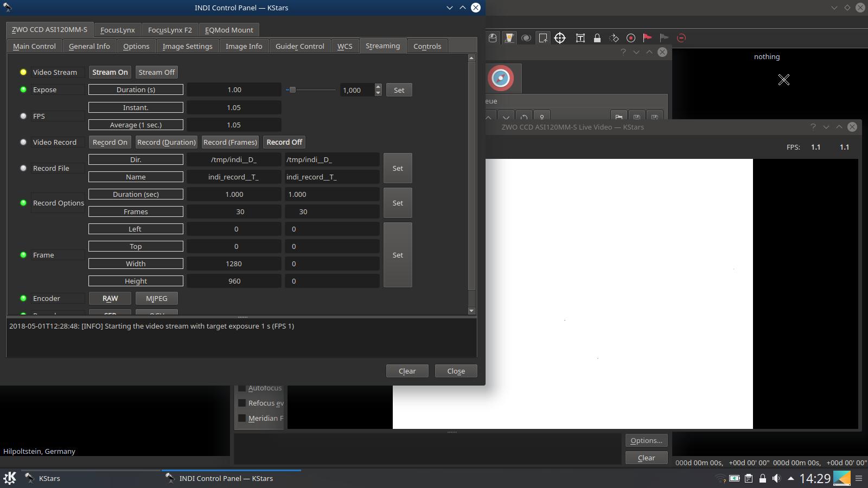
Task: Click the galaxy spiral toolbar icon
Action: 526,38
